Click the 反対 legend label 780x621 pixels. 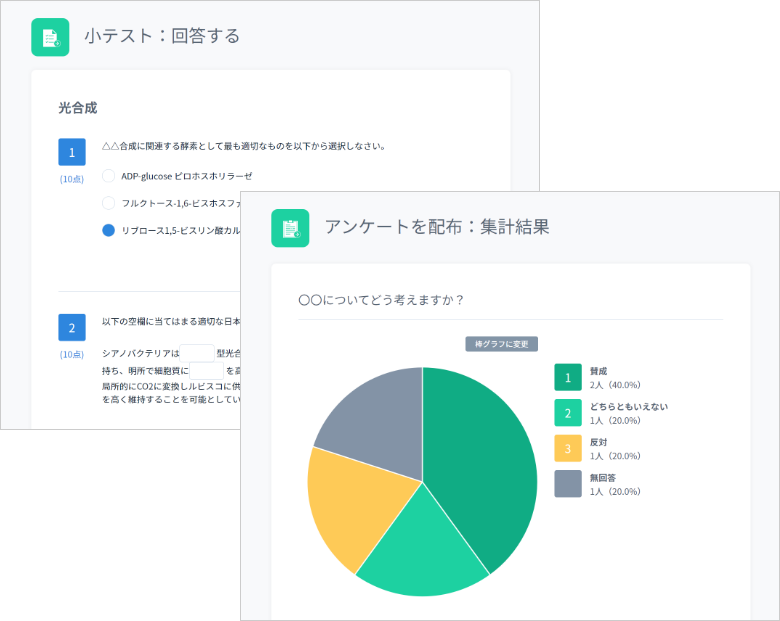(598, 442)
